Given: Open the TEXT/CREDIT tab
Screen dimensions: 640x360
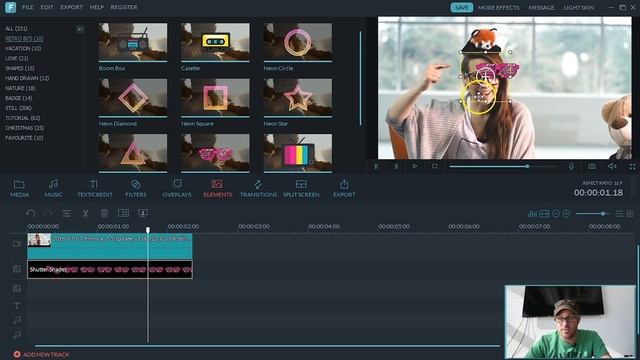Looking at the screenshot, I should [94, 189].
